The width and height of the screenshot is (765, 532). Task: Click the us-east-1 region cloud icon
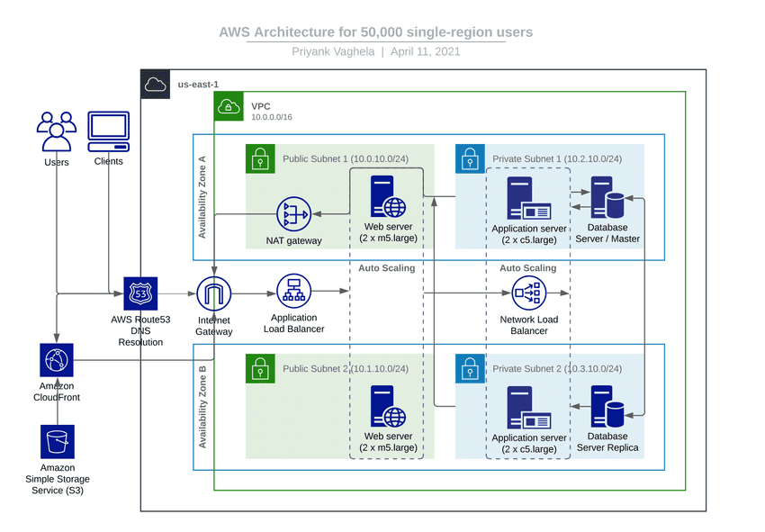pyautogui.click(x=155, y=84)
